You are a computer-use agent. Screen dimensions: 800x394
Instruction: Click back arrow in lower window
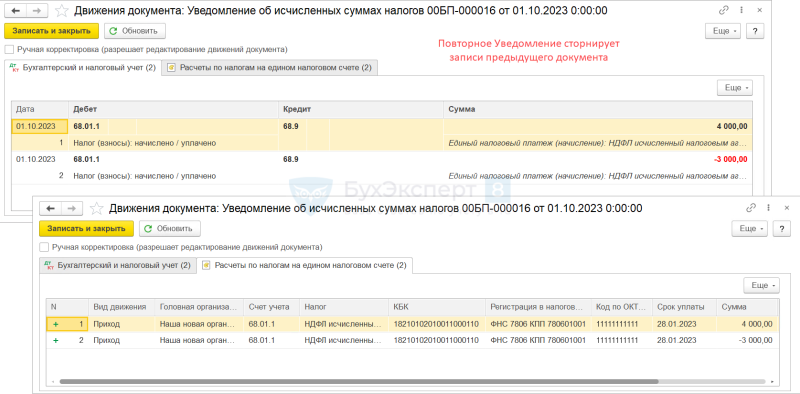coord(51,208)
